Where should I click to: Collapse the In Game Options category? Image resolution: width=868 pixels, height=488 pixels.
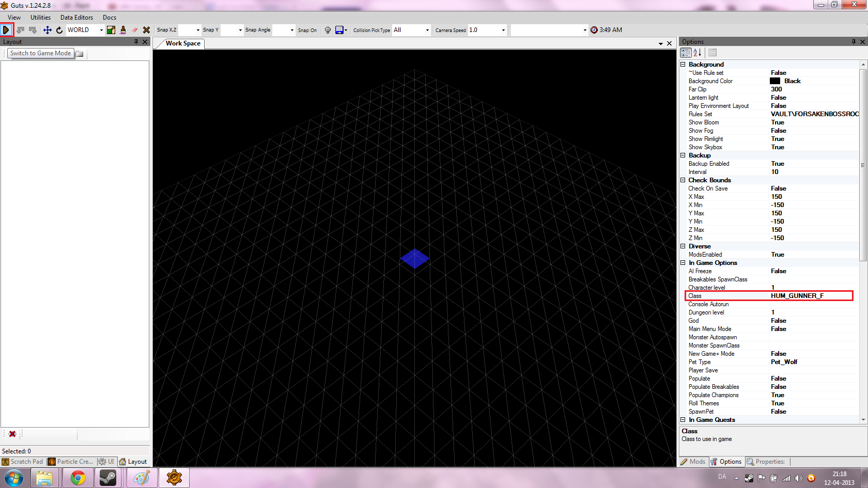click(x=683, y=263)
